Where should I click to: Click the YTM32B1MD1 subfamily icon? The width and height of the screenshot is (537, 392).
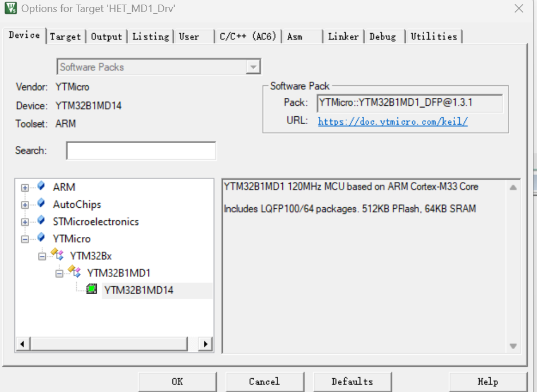click(x=74, y=271)
